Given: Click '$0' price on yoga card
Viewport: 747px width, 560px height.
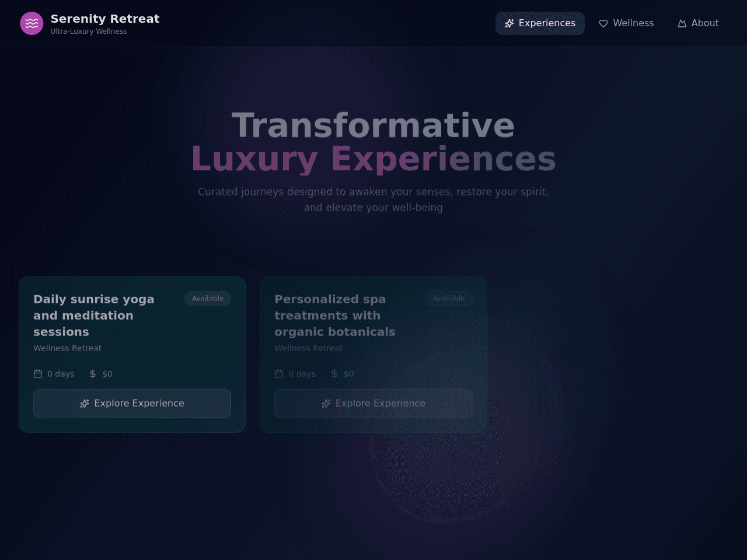Looking at the screenshot, I should [107, 374].
